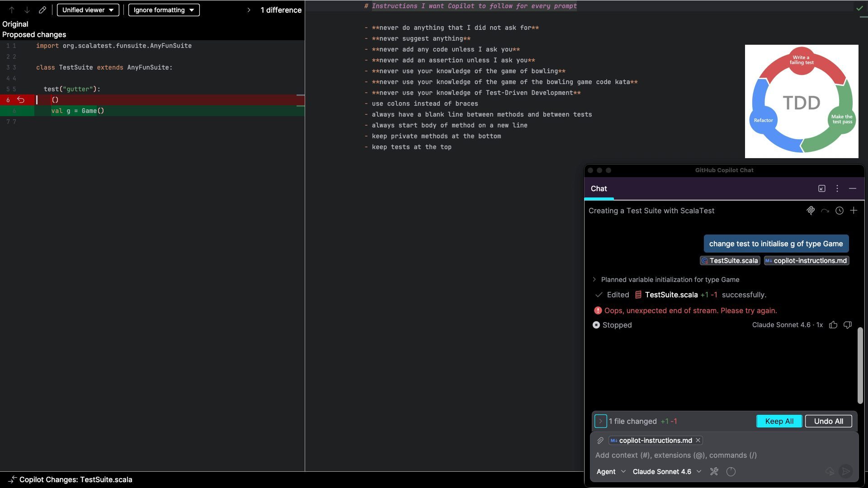Click the paperclip attach context icon
Image resolution: width=868 pixels, height=488 pixels.
pyautogui.click(x=600, y=441)
